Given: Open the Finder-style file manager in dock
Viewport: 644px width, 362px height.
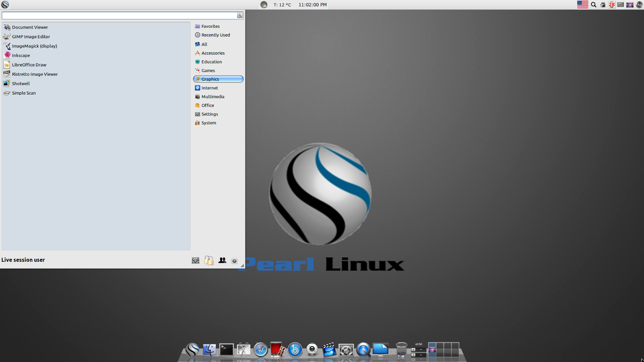Looking at the screenshot, I should (x=209, y=350).
